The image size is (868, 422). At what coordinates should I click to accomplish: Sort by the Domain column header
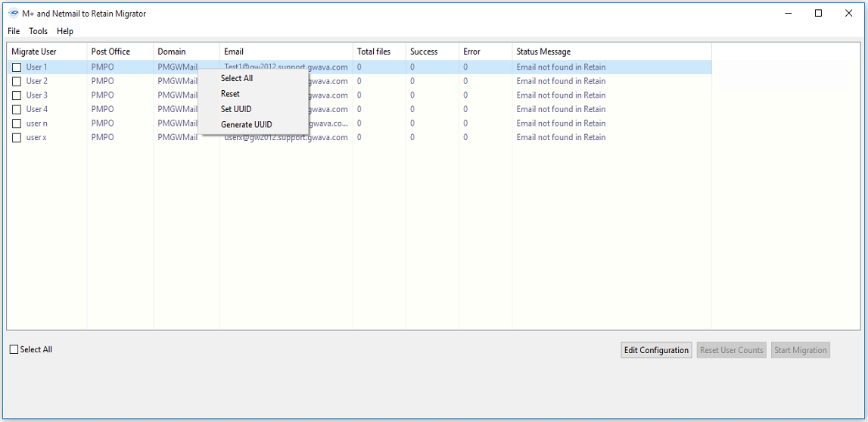(186, 52)
